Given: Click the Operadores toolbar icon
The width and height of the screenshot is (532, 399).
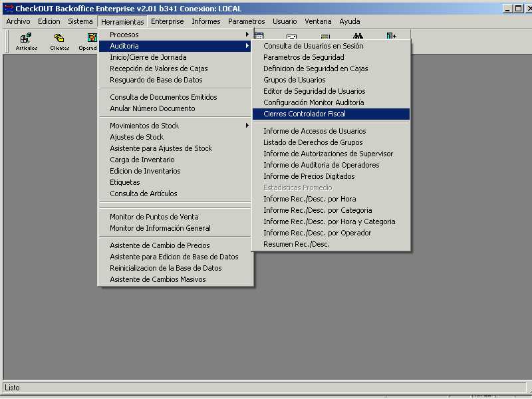Looking at the screenshot, I should (x=88, y=41).
